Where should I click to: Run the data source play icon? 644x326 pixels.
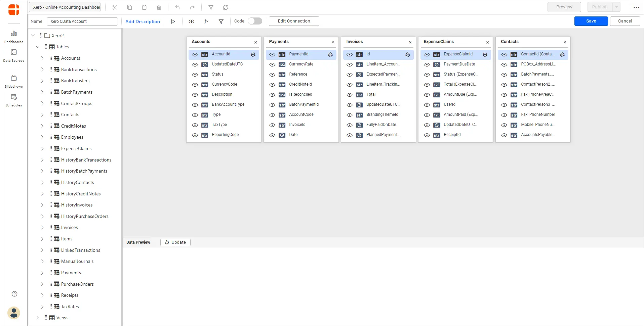[173, 21]
